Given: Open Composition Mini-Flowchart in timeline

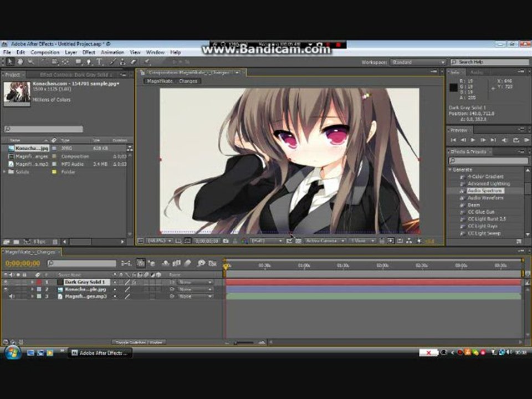Looking at the screenshot, I should [x=126, y=263].
